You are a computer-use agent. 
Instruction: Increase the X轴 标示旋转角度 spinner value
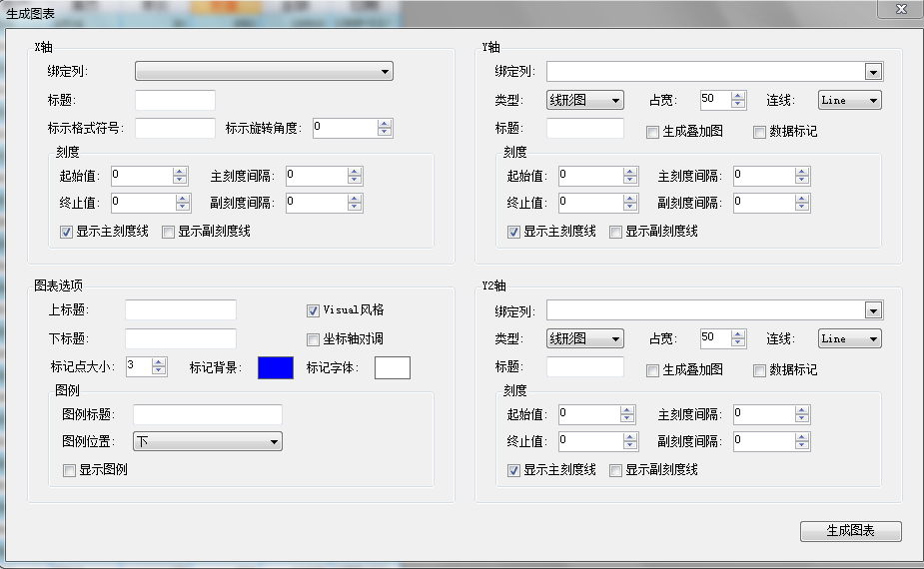(x=385, y=124)
